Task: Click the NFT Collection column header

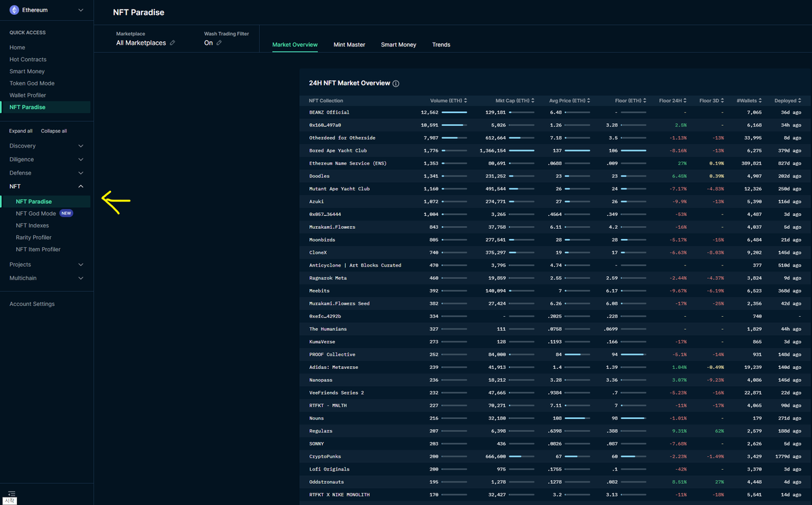Action: click(x=326, y=101)
